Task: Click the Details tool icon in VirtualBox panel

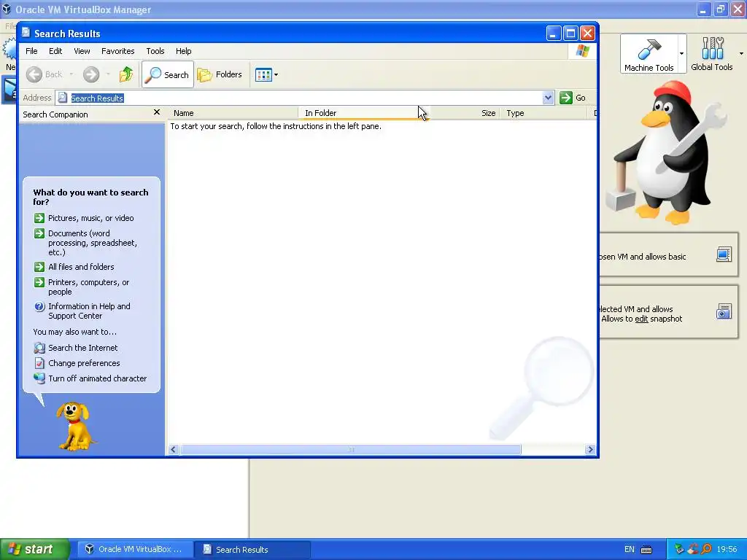Action: pyautogui.click(x=724, y=254)
